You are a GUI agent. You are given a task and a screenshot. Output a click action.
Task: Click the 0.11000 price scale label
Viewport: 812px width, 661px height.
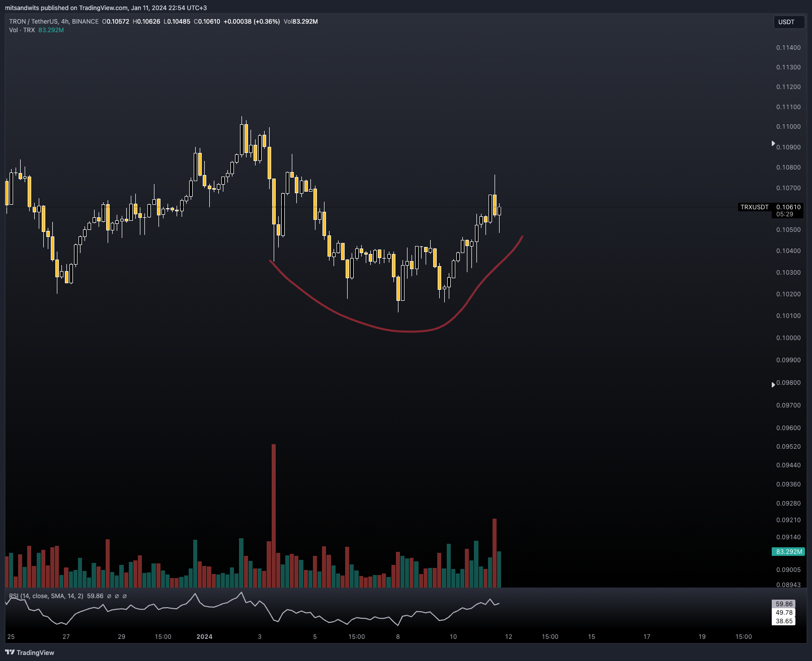788,127
